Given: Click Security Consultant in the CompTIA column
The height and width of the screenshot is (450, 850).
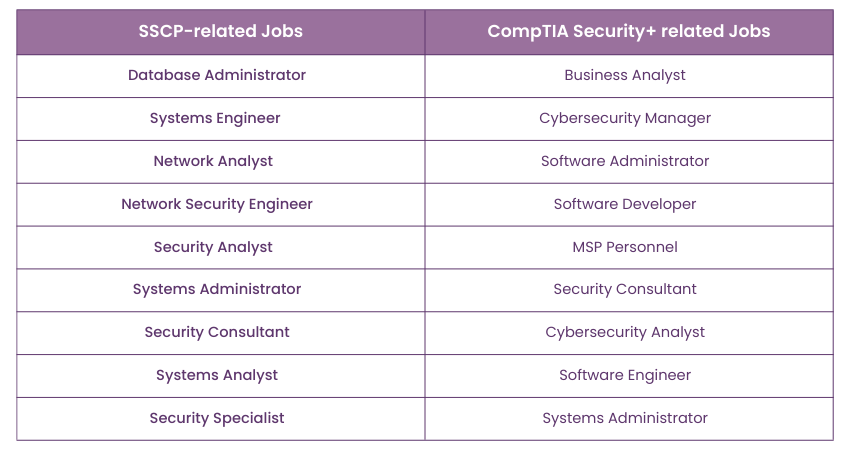Looking at the screenshot, I should pyautogui.click(x=625, y=289).
